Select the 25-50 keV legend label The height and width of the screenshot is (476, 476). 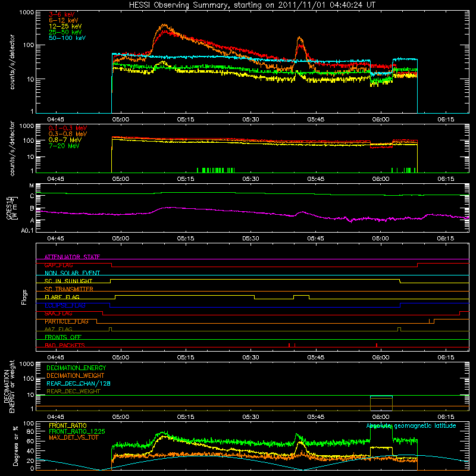(x=65, y=32)
